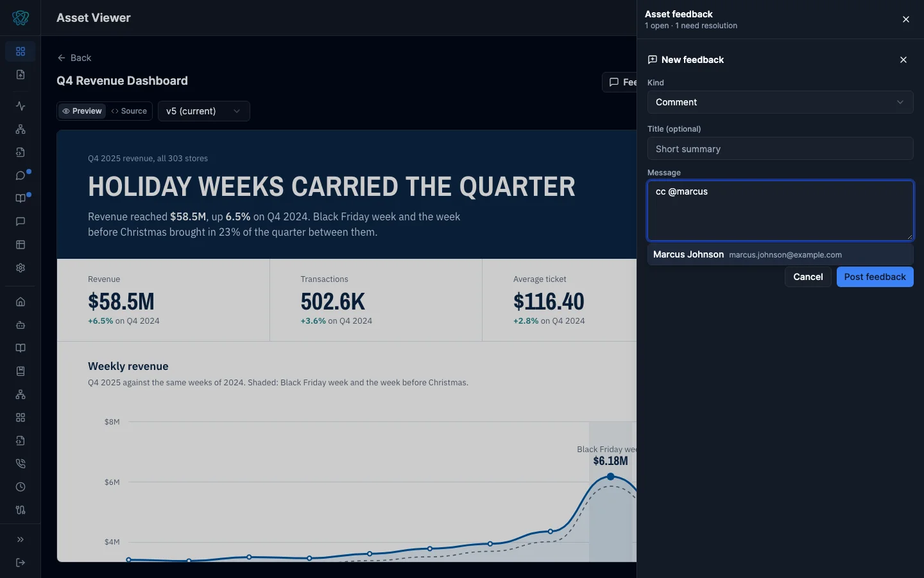924x578 pixels.
Task: Open the v5 (current) version dropdown
Action: tap(204, 111)
